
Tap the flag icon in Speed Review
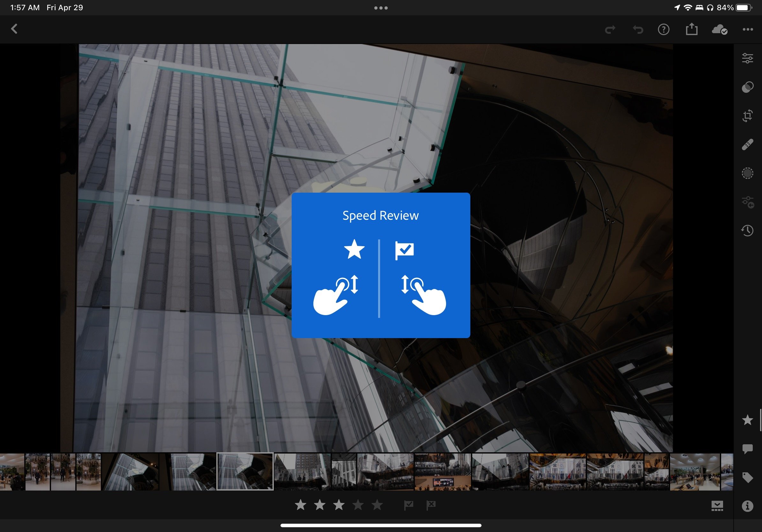404,250
